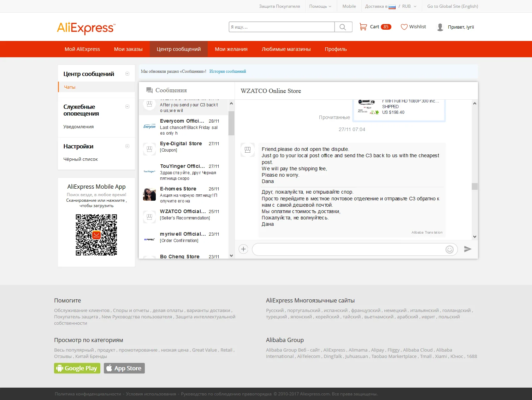Viewport: 532px width, 400px height.
Task: Click the TouYinger store logo avatar
Action: (149, 172)
